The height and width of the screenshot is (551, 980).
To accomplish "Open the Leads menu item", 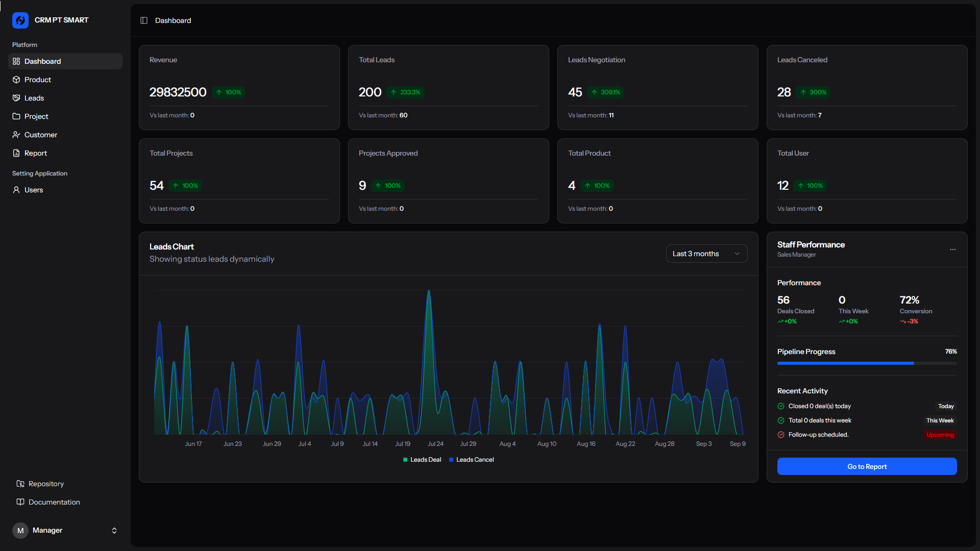I will [x=65, y=98].
